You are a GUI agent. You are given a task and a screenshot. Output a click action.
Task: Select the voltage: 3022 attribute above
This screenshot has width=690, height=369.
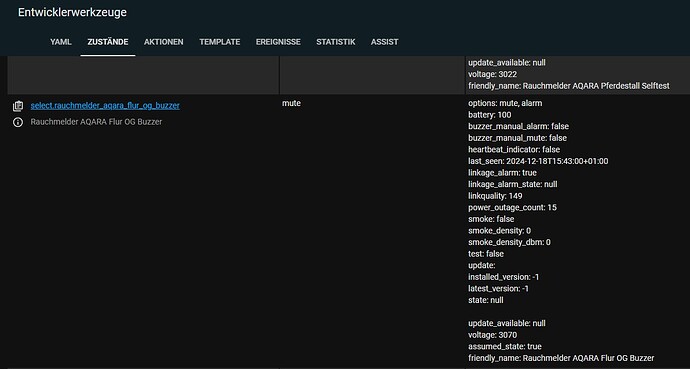[492, 74]
